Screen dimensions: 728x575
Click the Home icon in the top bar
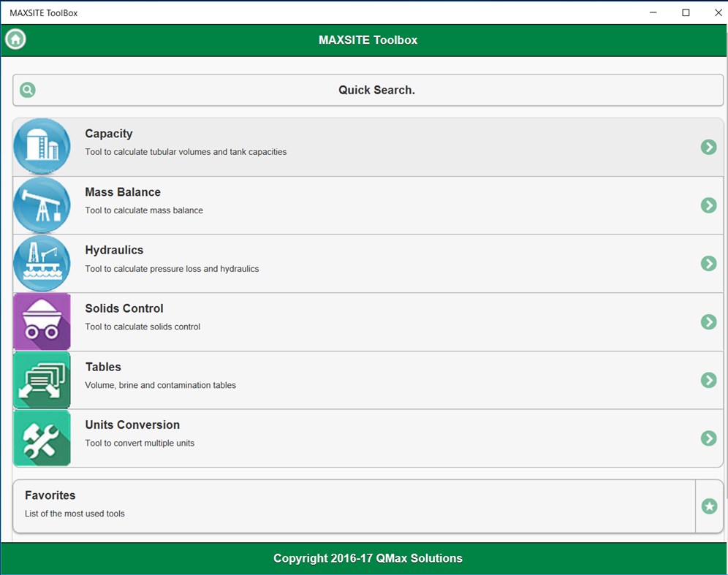(15, 39)
